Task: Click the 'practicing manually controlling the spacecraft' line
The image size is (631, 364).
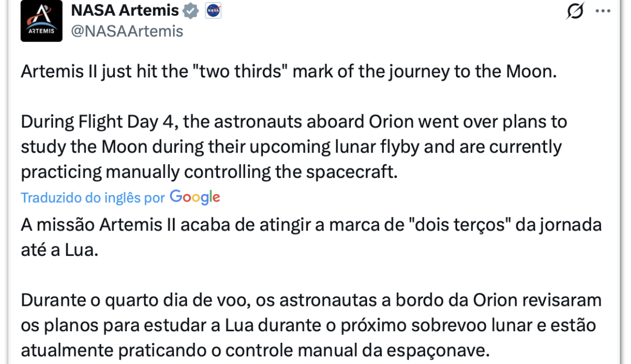Action: pyautogui.click(x=209, y=172)
